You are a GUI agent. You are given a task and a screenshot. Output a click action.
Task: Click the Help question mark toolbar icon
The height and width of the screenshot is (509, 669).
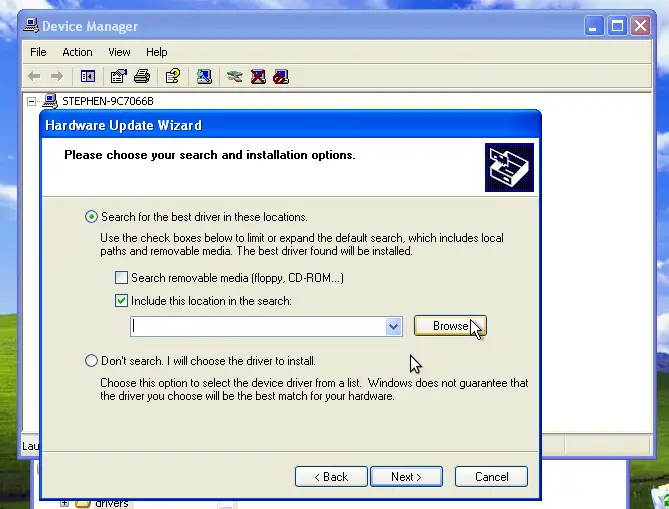click(x=173, y=77)
